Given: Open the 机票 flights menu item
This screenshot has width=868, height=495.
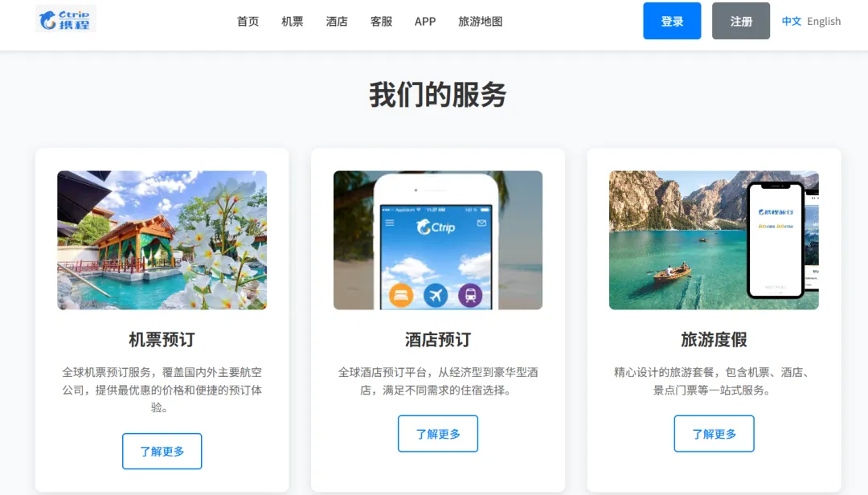Looking at the screenshot, I should (292, 22).
